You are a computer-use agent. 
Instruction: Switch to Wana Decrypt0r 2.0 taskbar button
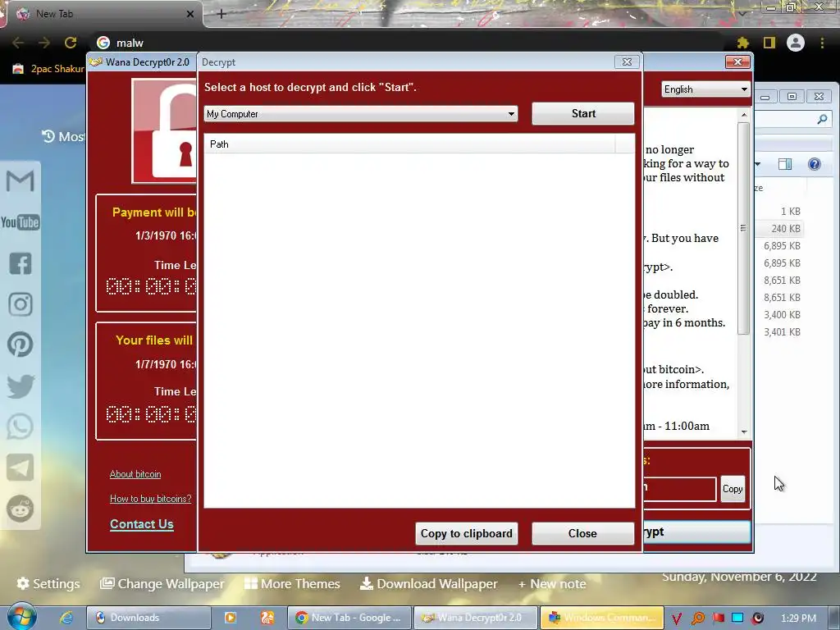click(476, 618)
